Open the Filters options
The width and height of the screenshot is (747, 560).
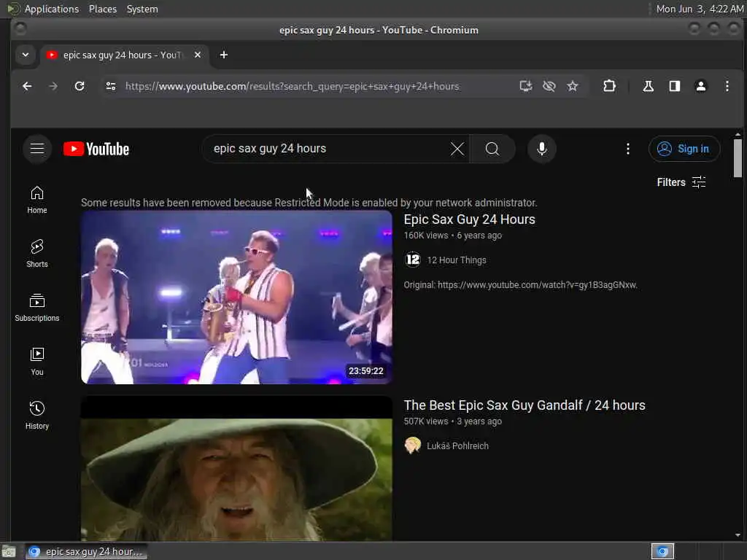(x=681, y=182)
